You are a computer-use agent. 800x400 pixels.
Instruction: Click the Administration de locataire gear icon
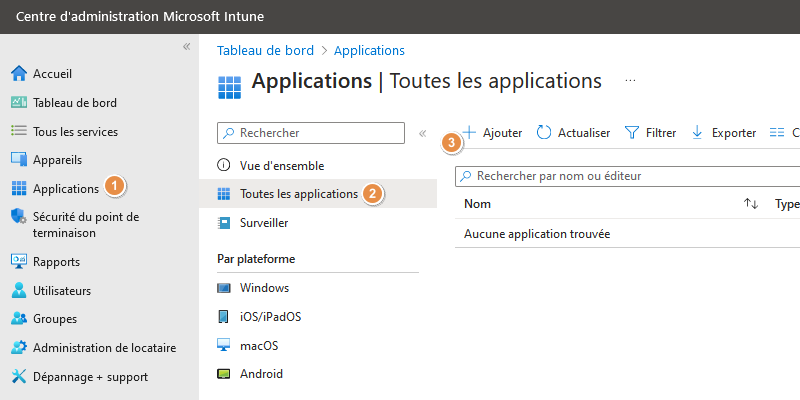click(19, 347)
